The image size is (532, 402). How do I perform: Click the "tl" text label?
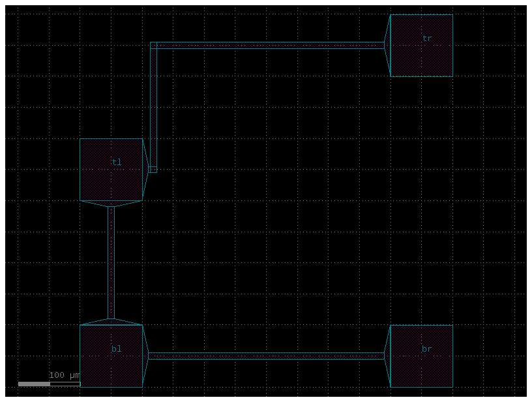coord(117,162)
